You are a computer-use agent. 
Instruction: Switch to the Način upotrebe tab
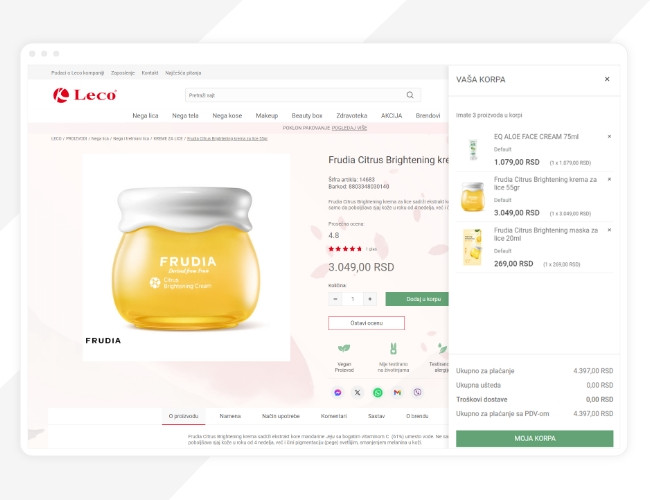coord(281,416)
